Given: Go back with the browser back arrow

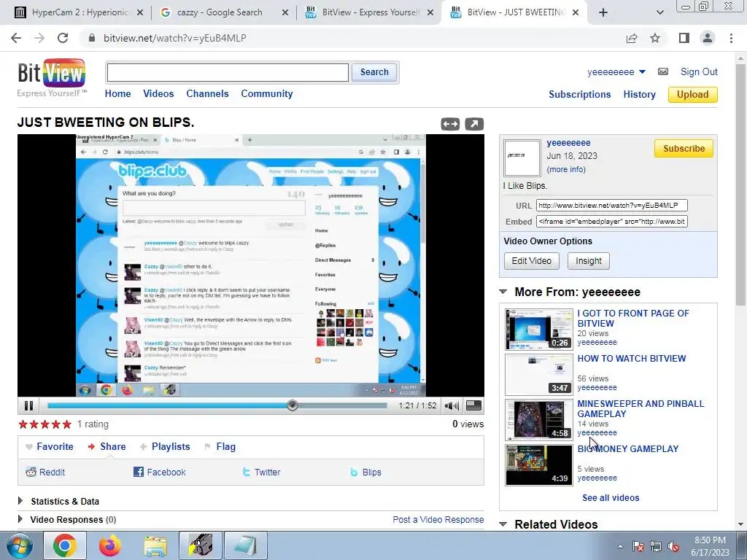Looking at the screenshot, I should [x=16, y=38].
